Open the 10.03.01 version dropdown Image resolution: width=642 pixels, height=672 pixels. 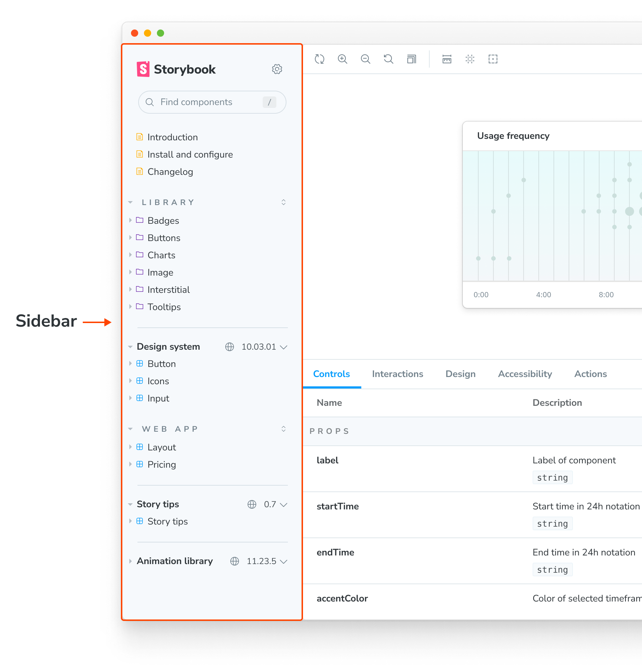tap(265, 347)
